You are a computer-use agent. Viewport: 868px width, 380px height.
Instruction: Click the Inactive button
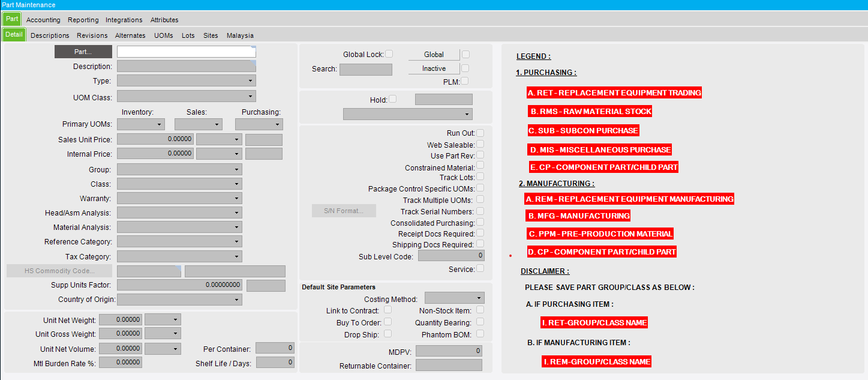tap(434, 68)
